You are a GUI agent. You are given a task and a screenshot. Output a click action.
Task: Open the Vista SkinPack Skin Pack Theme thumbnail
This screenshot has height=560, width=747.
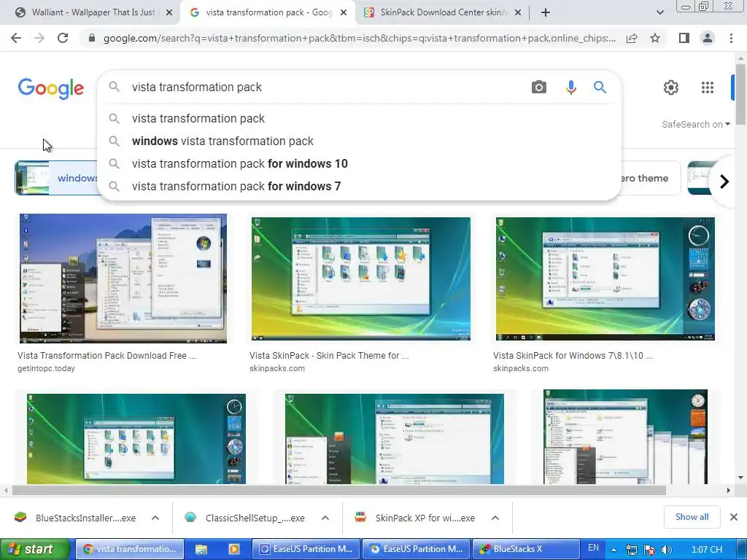click(360, 279)
